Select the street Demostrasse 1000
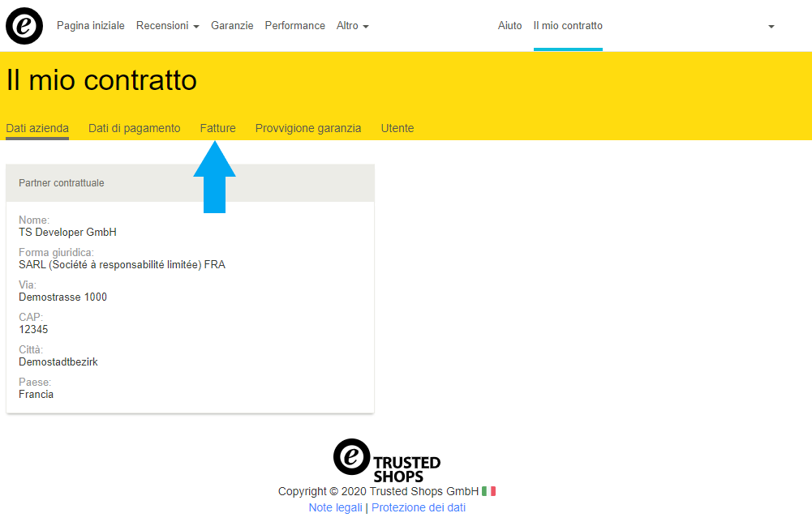812x526 pixels. [x=62, y=297]
